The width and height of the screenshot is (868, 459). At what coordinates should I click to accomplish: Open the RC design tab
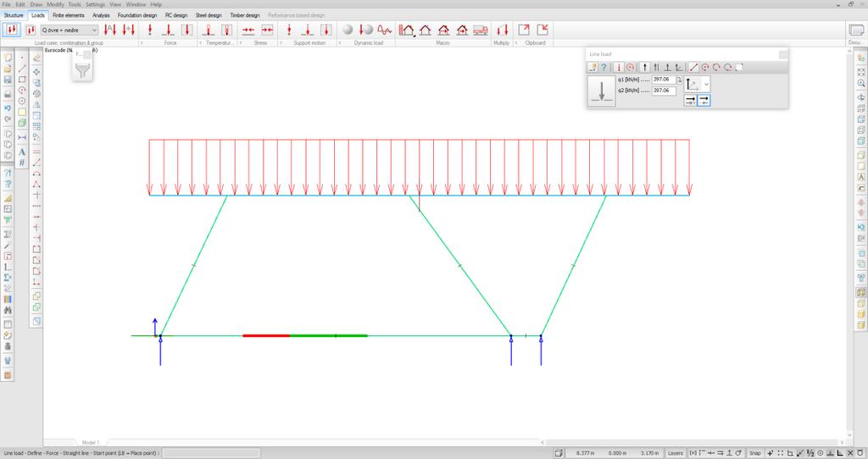click(176, 15)
